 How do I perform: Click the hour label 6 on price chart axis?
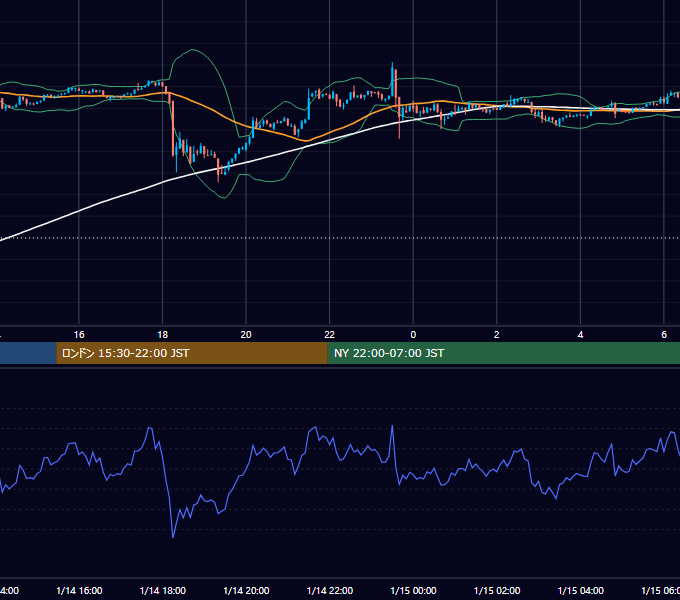[664, 335]
